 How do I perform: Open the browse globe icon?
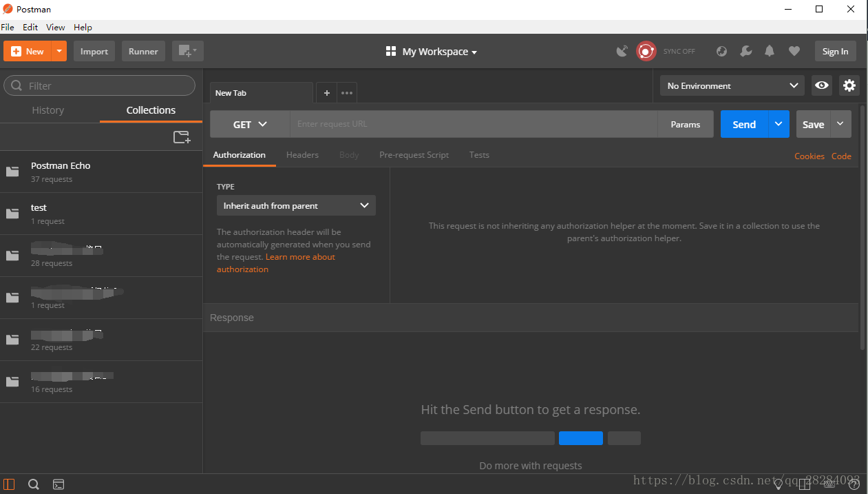tap(721, 51)
